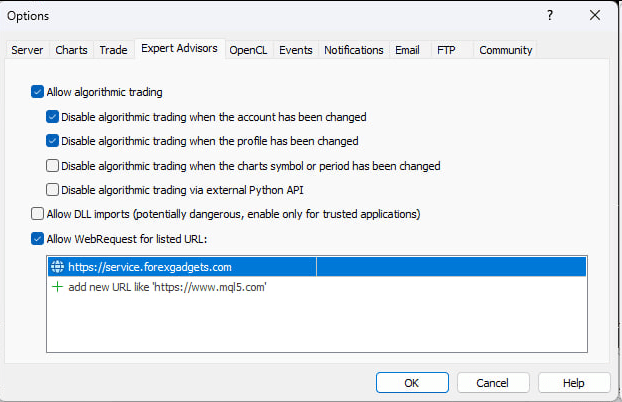622x402 pixels.
Task: Toggle Allow WebRequest for listed URL
Action: coord(37,239)
